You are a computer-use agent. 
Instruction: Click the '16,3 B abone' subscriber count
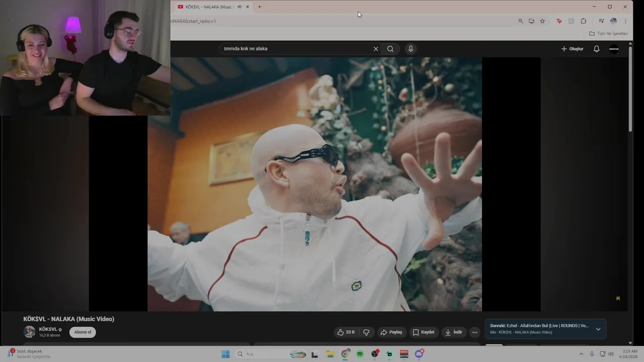click(x=49, y=335)
